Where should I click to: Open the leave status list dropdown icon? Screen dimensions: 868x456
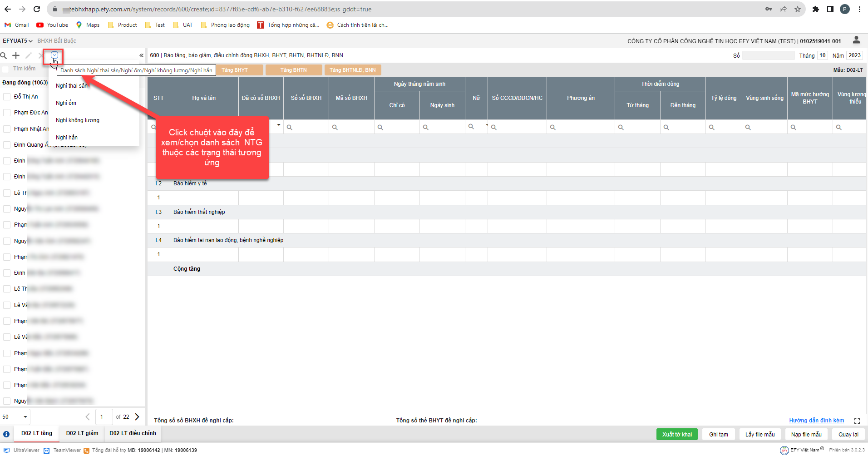pos(54,55)
